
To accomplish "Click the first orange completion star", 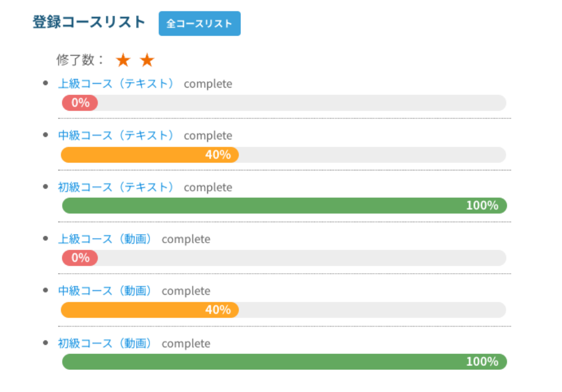I will point(123,60).
